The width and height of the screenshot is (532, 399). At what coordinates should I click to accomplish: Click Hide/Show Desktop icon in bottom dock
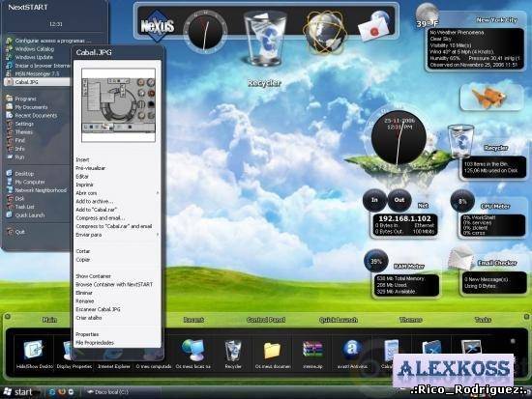[34, 351]
